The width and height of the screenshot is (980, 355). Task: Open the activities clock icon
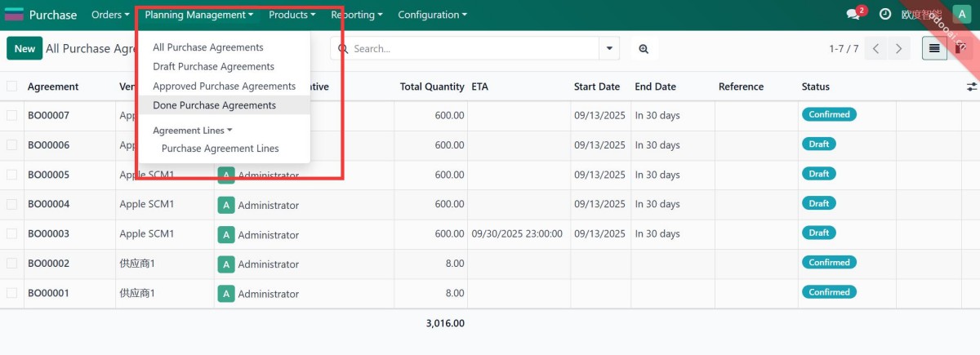click(x=885, y=15)
